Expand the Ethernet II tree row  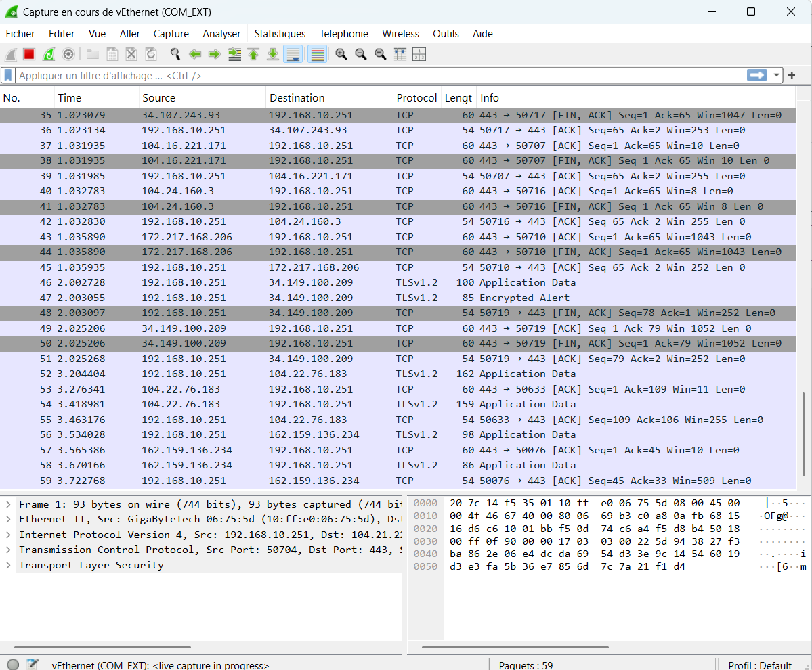8,520
